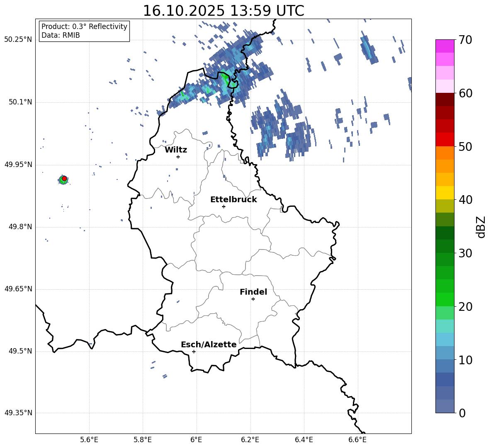Click the Ettelbruck city label
The image size is (491, 448).
tap(233, 200)
